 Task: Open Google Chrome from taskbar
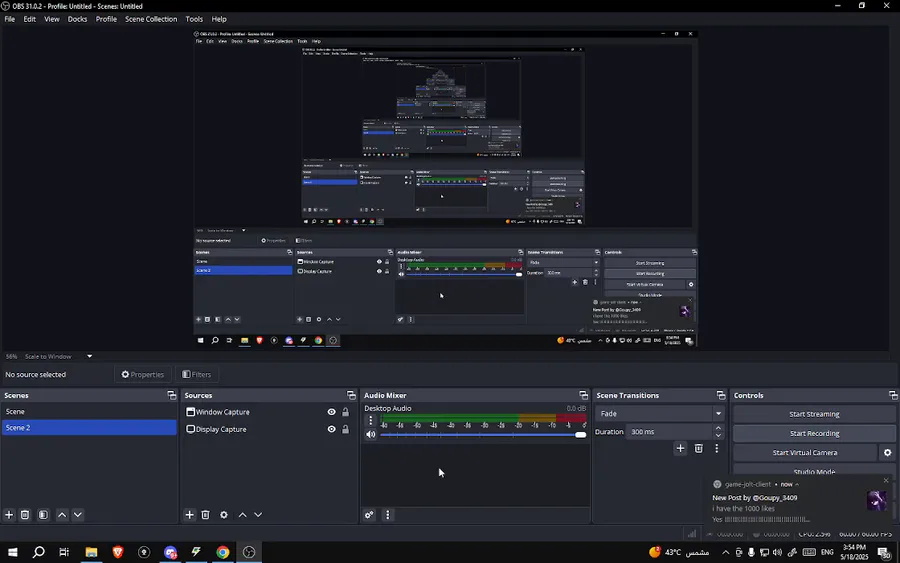click(223, 552)
